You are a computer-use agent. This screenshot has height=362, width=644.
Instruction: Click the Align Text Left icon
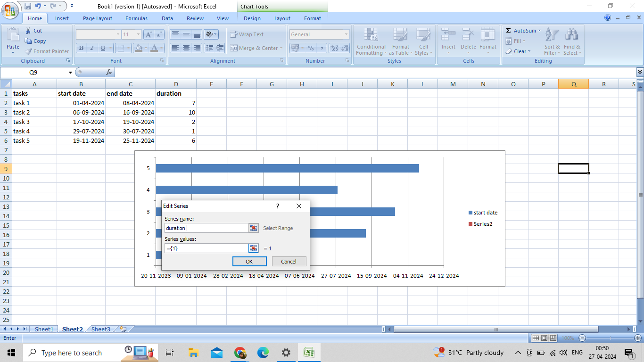175,48
